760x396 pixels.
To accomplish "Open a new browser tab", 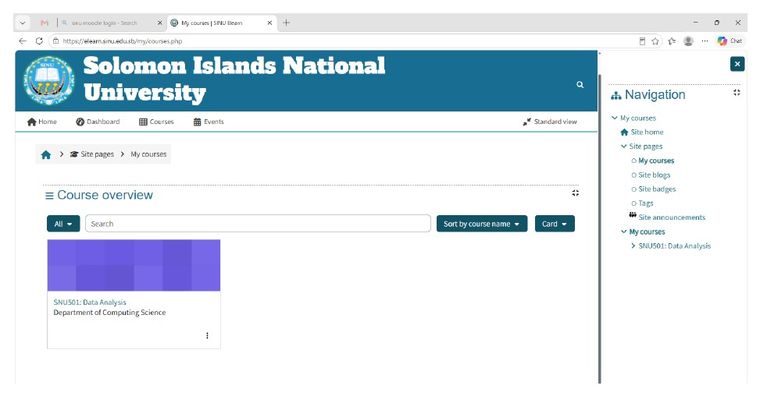I will (x=286, y=23).
